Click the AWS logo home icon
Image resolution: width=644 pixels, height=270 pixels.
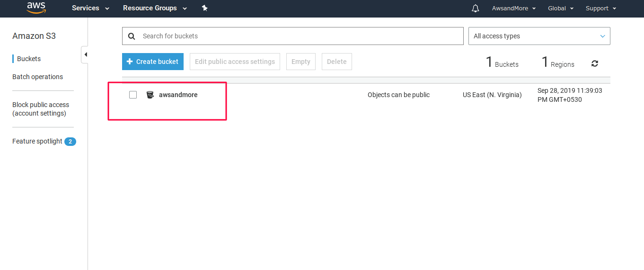[x=36, y=8]
